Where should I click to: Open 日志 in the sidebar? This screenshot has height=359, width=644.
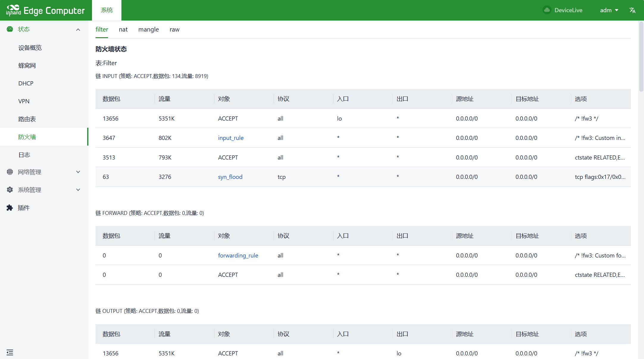tap(44, 155)
